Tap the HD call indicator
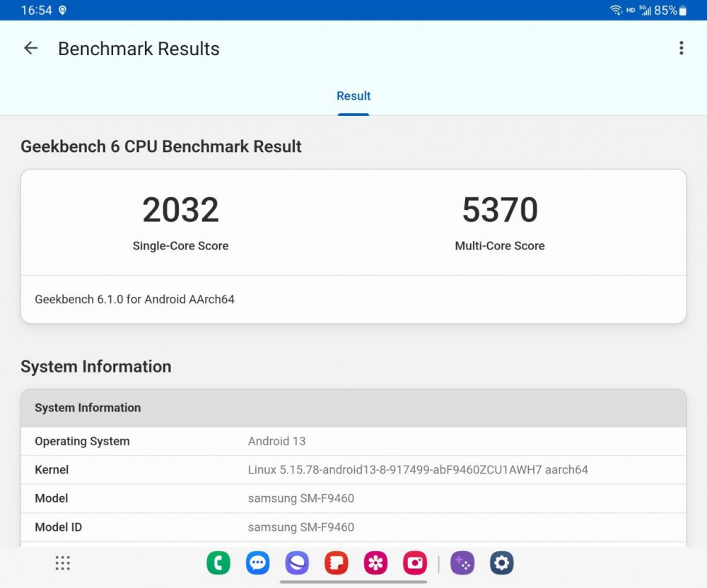Viewport: 707px width, 588px height. coord(631,10)
